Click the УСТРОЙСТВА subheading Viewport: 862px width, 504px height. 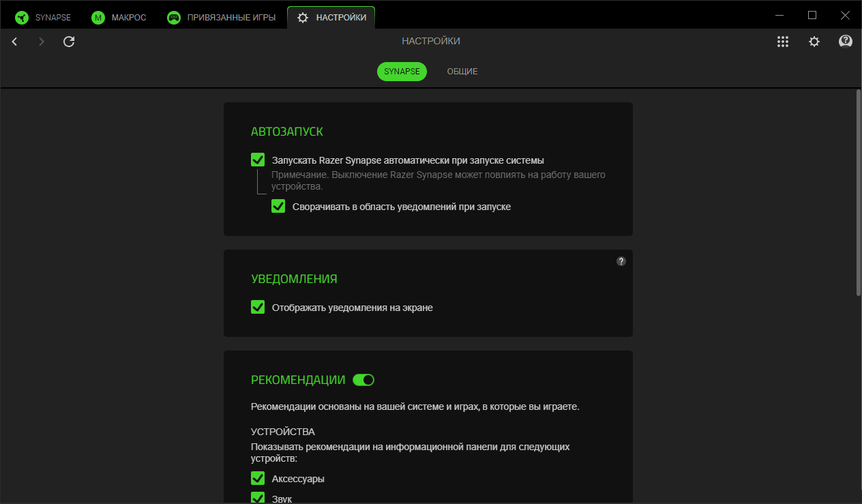click(283, 432)
